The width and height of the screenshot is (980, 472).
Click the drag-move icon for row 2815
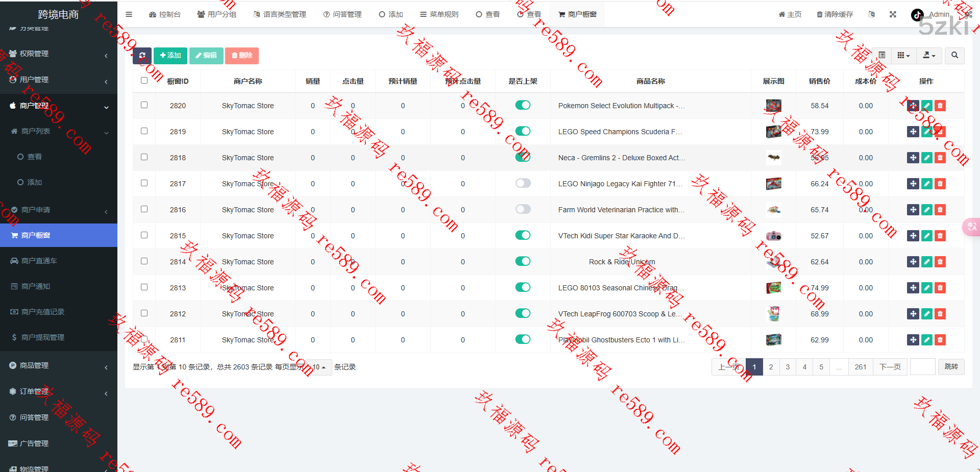[913, 236]
